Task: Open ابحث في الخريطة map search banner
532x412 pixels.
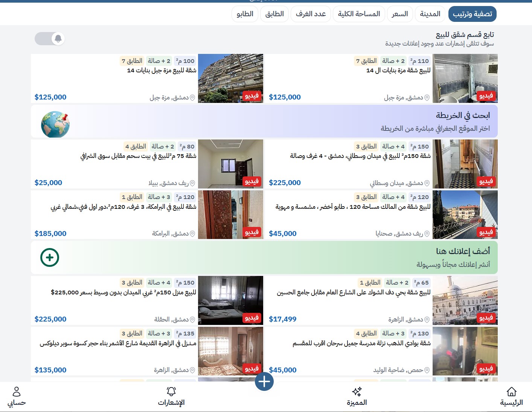Action: [264, 121]
